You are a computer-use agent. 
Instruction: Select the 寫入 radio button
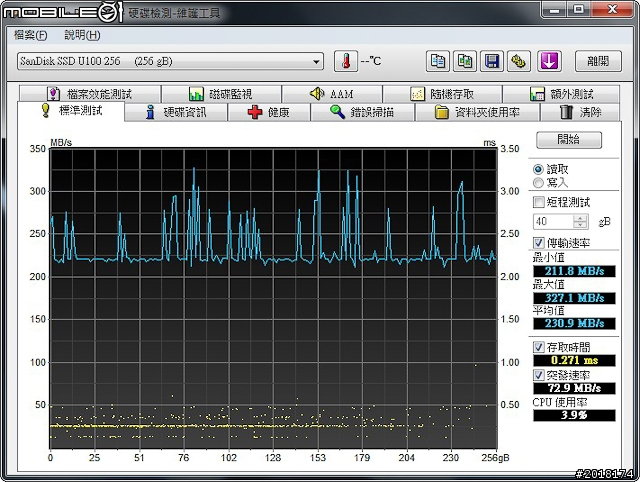click(539, 183)
